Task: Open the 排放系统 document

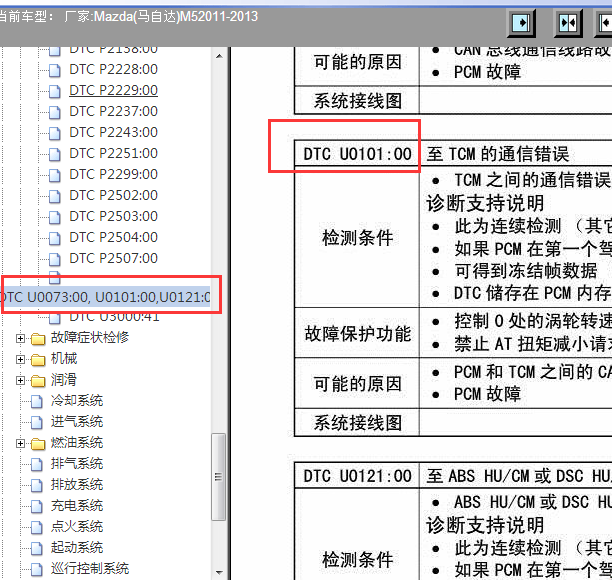Action: pos(77,485)
